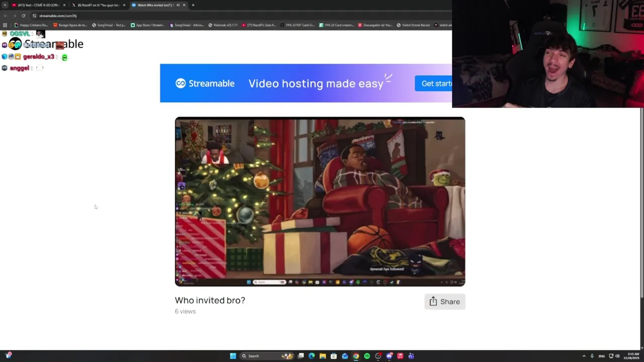Open the SongTrivia2 - Test y... bookmark
This screenshot has height=362, width=644.
[x=109, y=25]
